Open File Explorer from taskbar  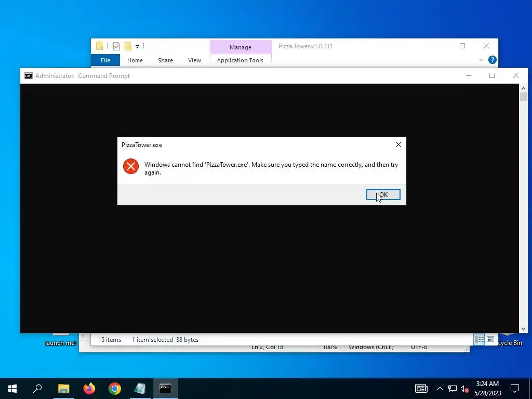[x=63, y=389]
